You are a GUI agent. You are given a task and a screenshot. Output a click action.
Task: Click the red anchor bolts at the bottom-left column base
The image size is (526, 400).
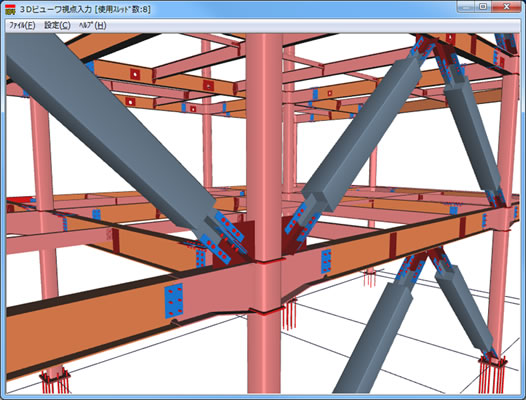(55, 381)
